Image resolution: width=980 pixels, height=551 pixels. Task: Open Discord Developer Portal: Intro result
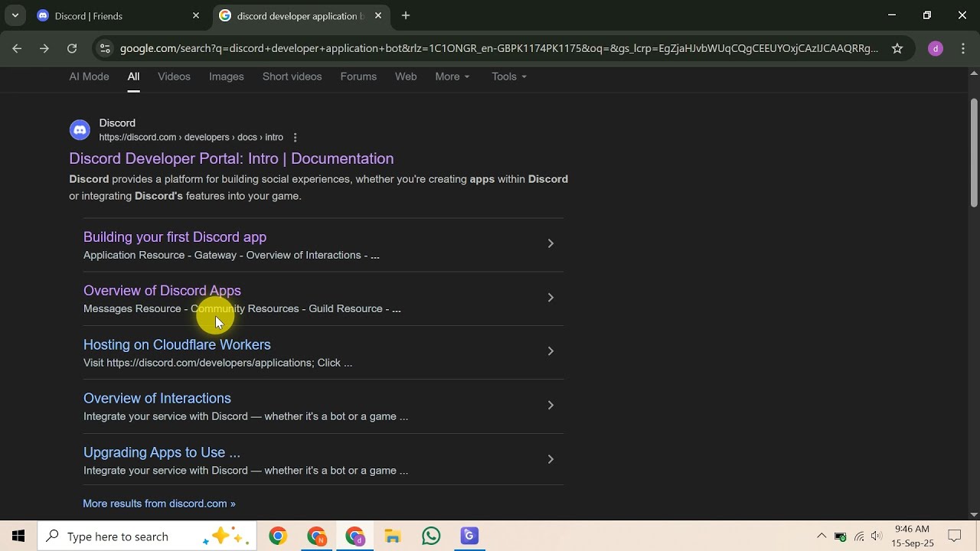coord(231,158)
